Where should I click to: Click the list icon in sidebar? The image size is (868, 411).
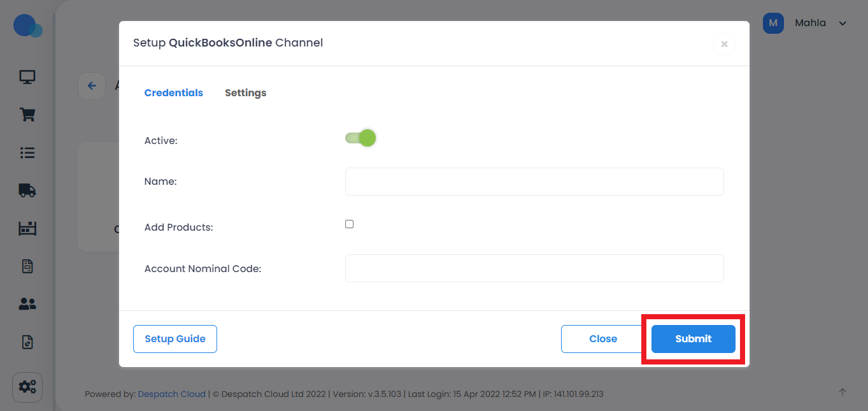coord(27,153)
